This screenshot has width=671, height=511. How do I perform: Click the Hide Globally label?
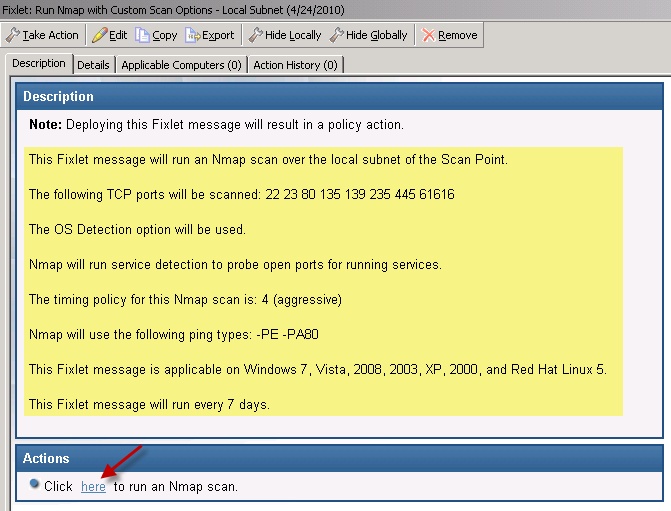click(x=377, y=36)
